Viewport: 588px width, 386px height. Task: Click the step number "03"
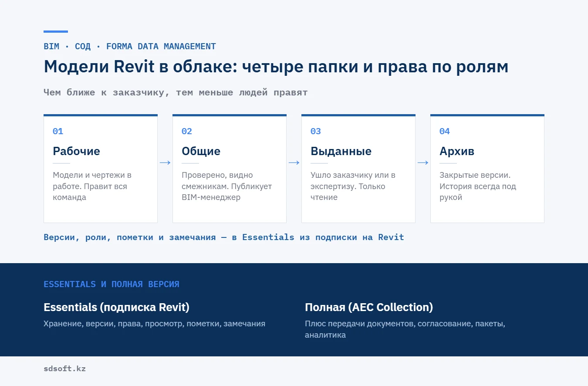[316, 131]
